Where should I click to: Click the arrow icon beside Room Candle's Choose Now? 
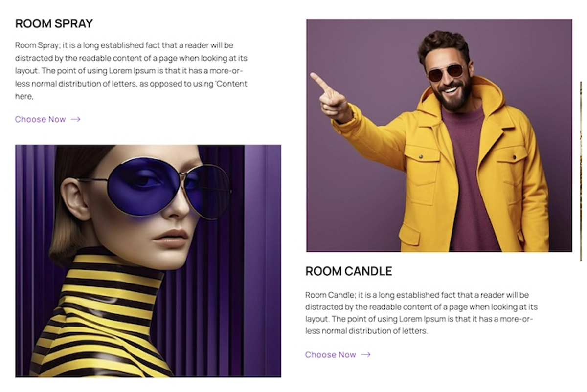[365, 355]
